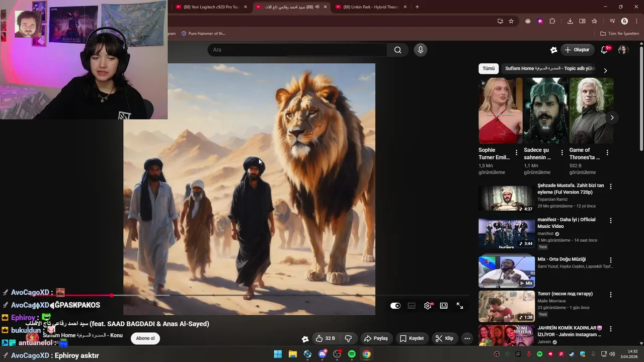
Task: Open Pure Hammer of th... bookmark
Action: point(203,34)
